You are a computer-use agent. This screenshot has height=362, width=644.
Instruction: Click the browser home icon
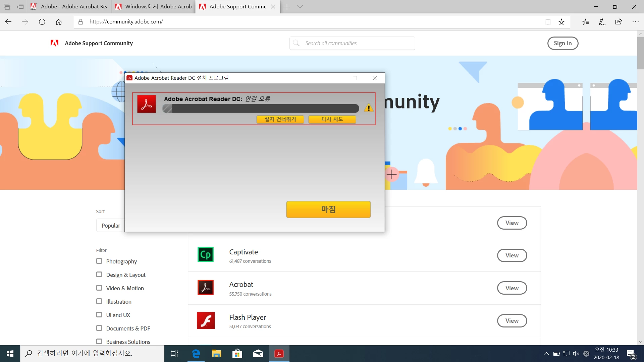coord(59,22)
